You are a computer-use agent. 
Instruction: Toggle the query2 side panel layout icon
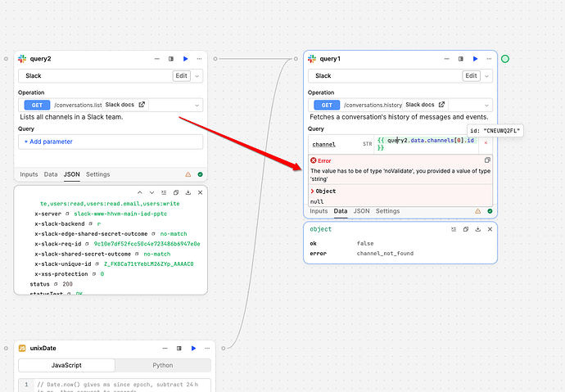(171, 59)
